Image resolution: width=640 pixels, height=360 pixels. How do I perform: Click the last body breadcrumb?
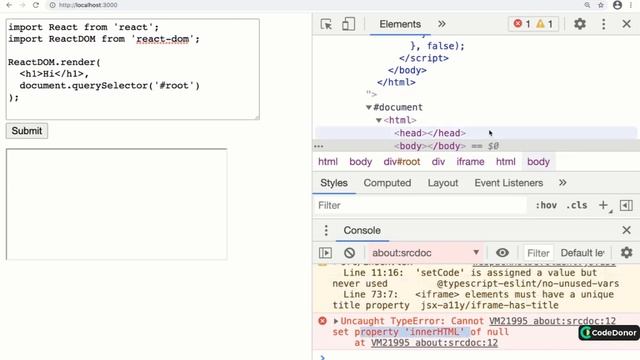click(x=538, y=162)
